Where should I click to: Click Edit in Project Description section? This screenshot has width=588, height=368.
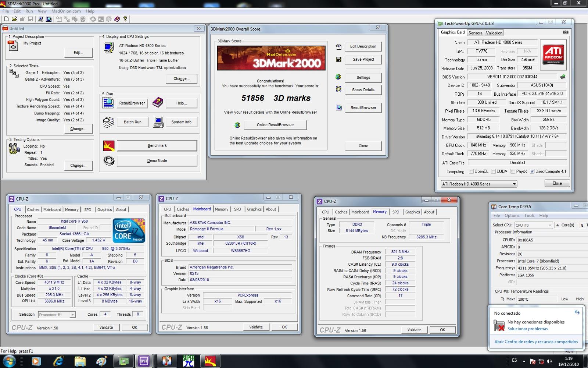[x=78, y=53]
